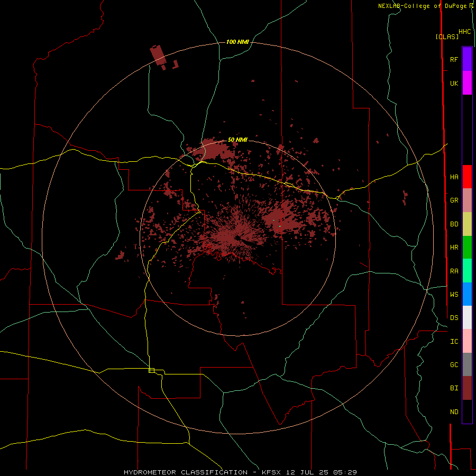Image resolution: width=476 pixels, height=476 pixels.
Task: Click the KFSX radar site identifier
Action: click(x=271, y=472)
